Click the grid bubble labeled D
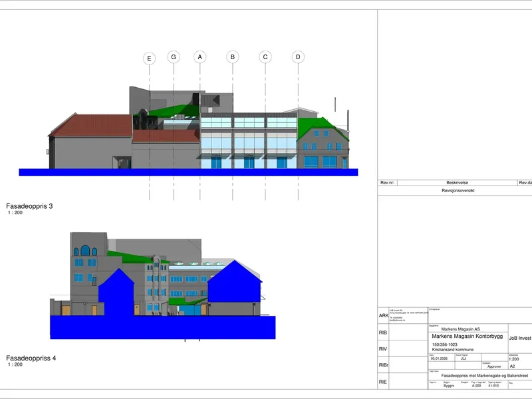This screenshot has width=532, height=399. tap(298, 57)
